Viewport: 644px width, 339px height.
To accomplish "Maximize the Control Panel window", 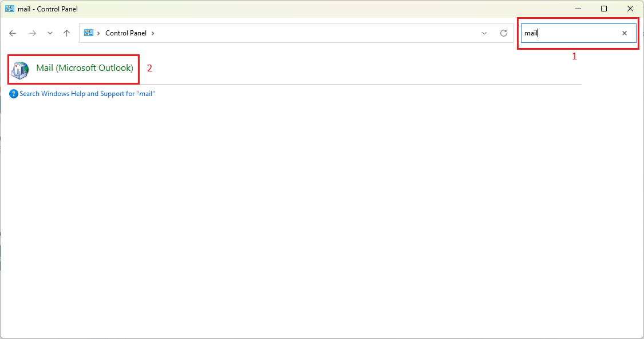I will tap(604, 9).
